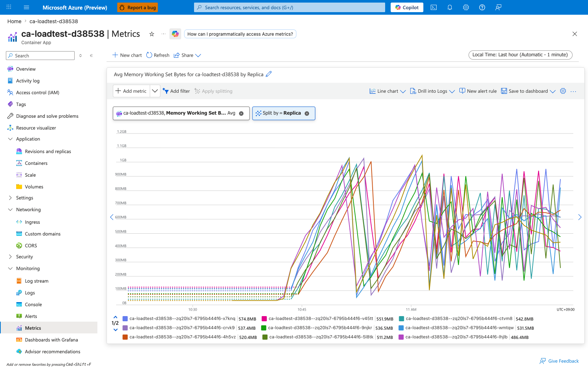This screenshot has height=368, width=588.
Task: Open the Cloud Shell icon
Action: (x=434, y=7)
